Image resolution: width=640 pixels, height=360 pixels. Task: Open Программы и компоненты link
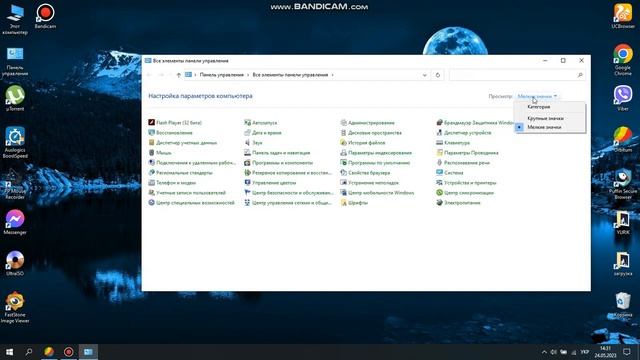(282, 163)
